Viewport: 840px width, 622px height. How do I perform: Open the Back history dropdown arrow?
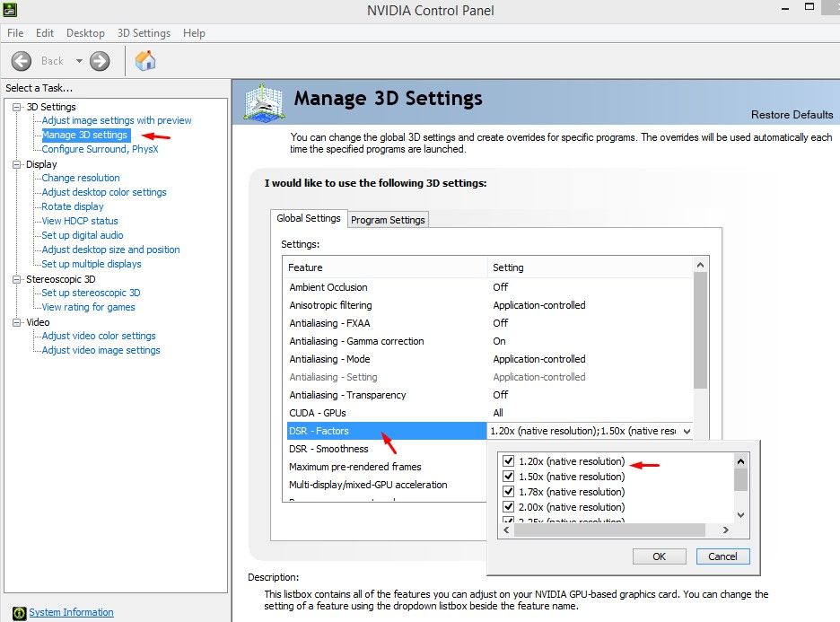79,61
